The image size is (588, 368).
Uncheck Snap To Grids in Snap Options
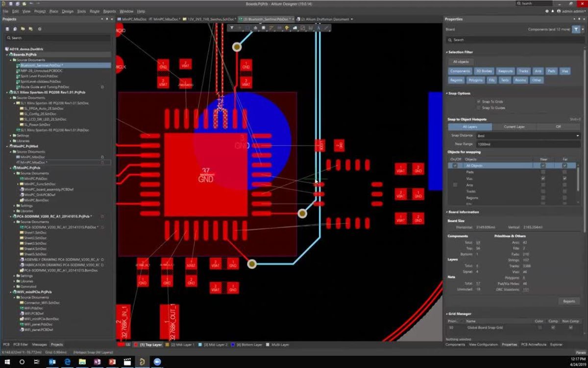coord(479,102)
